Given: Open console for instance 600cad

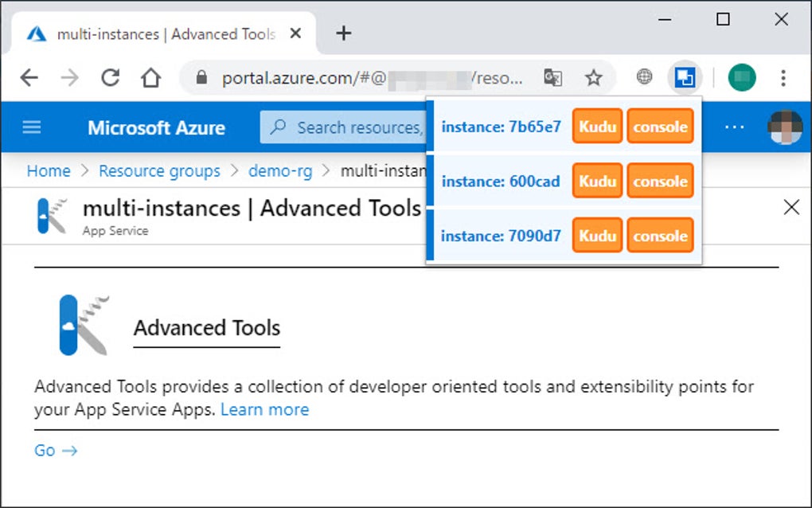Looking at the screenshot, I should (660, 182).
